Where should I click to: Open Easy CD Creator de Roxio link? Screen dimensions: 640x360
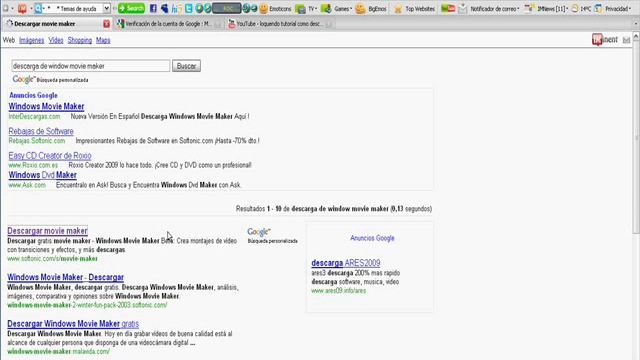click(50, 156)
